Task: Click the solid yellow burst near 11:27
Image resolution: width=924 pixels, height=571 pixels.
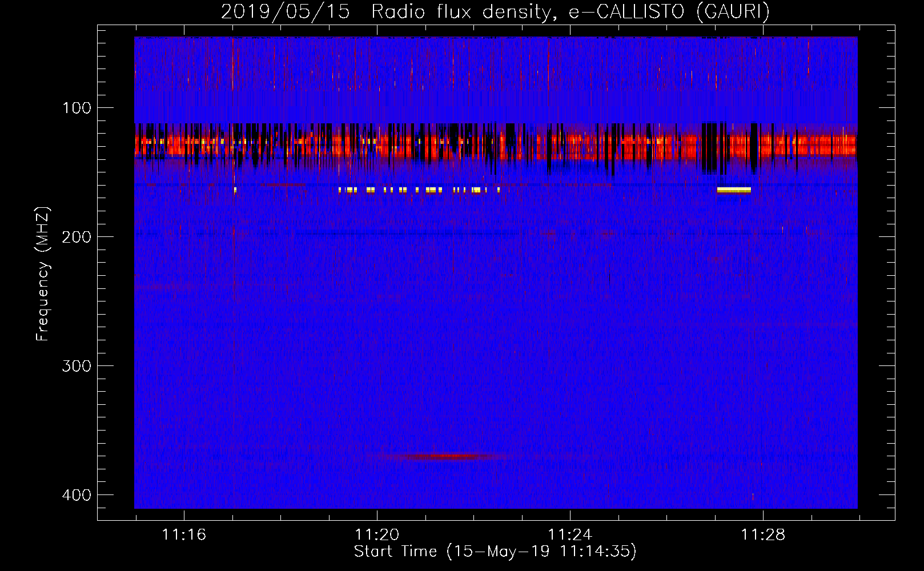Action: click(734, 190)
